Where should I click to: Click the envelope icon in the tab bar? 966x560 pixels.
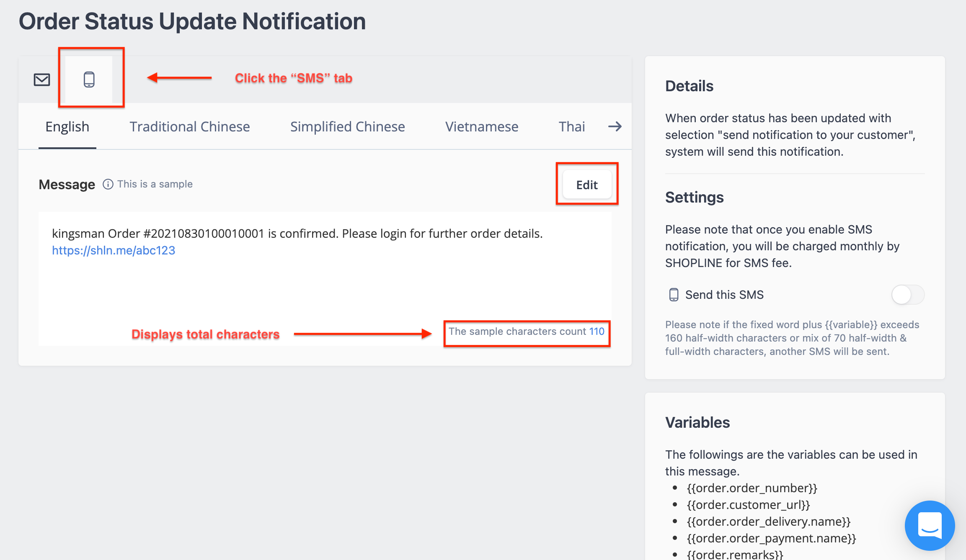41,79
